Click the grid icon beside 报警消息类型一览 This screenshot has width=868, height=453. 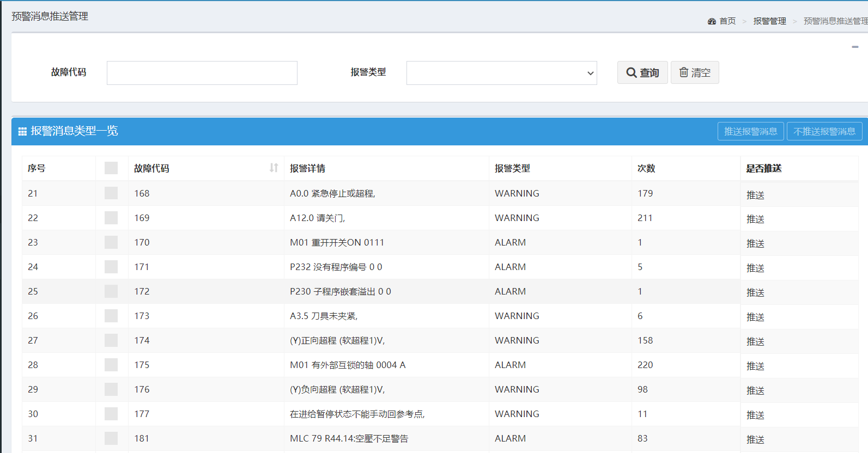pyautogui.click(x=22, y=131)
